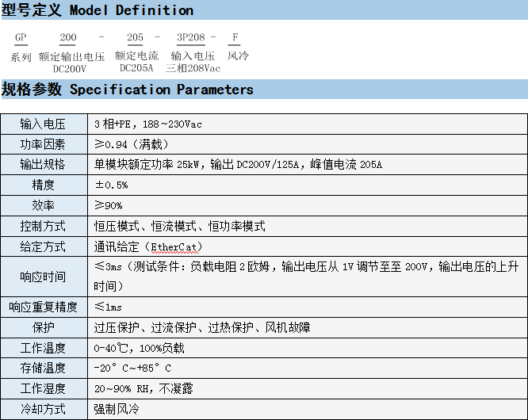Click the '±0.5%' value cell
528x420 pixels.
(308, 185)
